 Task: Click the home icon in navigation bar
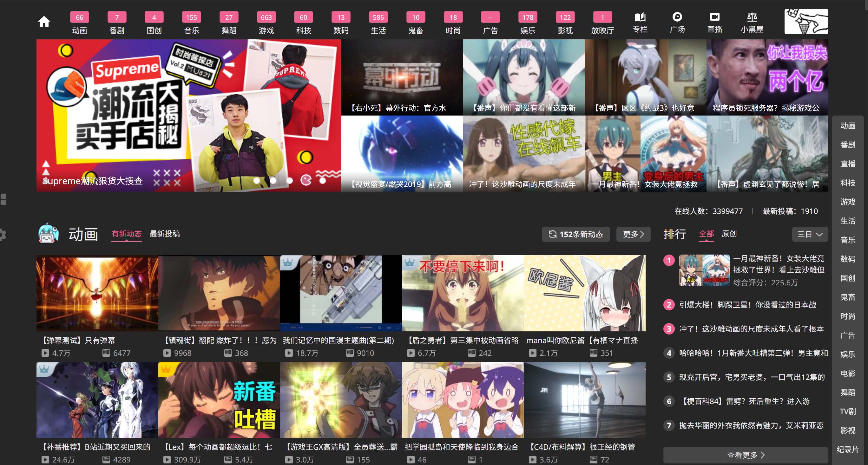click(44, 22)
